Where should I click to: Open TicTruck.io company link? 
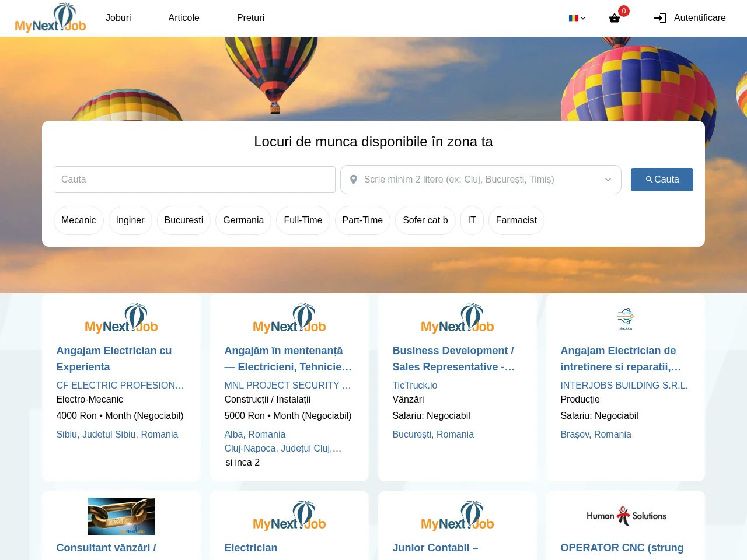(415, 386)
